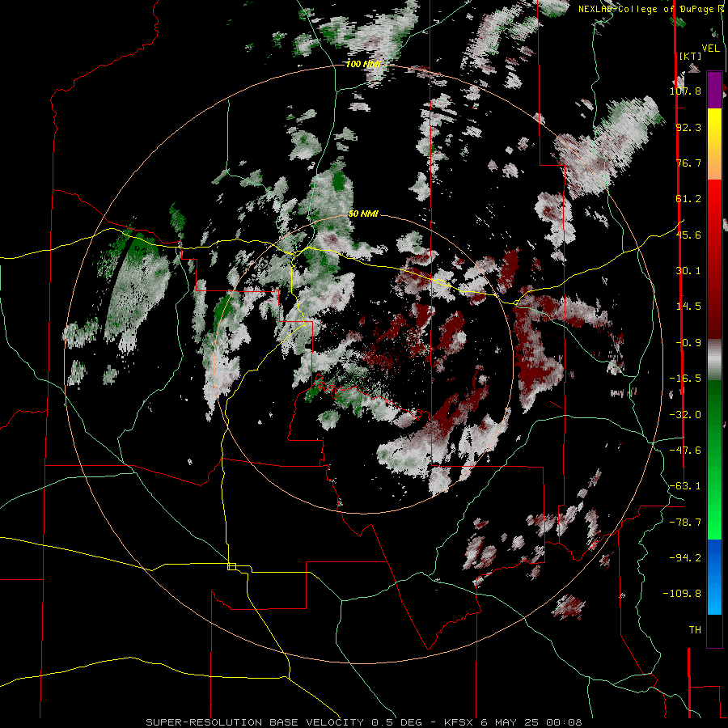This screenshot has height=728, width=728.
Task: Click the 45.6 velocity legend value
Action: [x=688, y=235]
